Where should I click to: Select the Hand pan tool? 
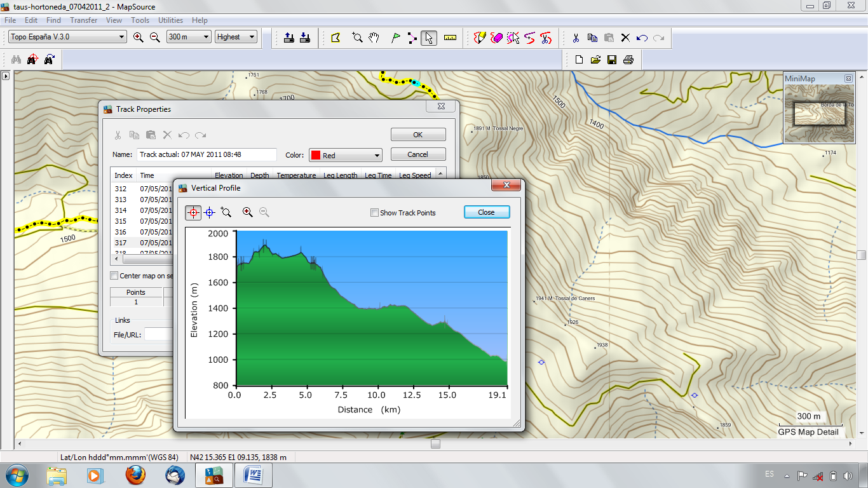(x=374, y=38)
